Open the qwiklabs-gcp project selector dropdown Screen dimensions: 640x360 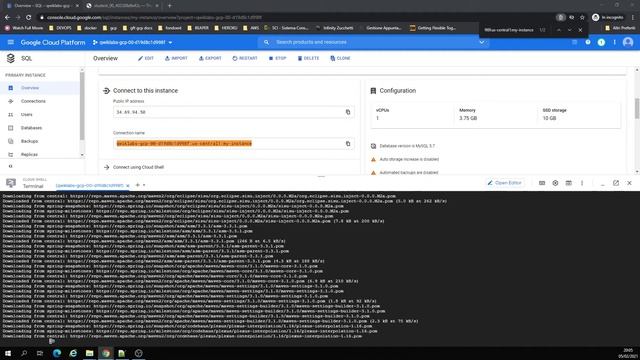click(133, 42)
